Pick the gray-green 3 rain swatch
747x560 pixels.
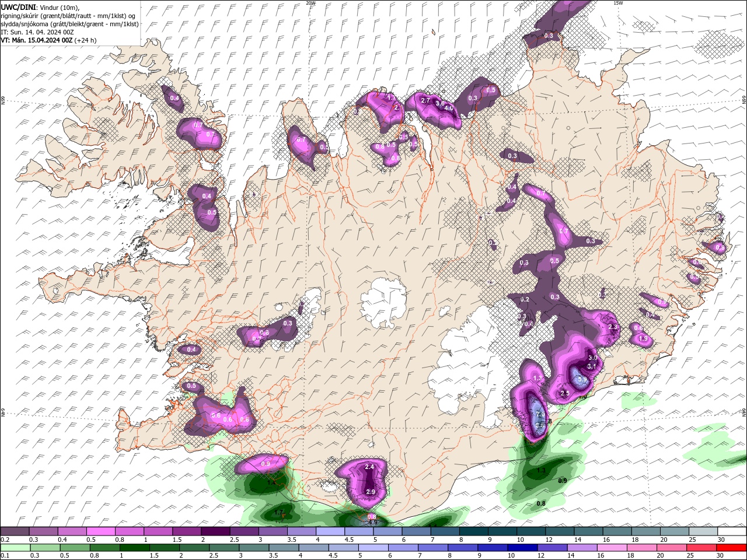coord(254,548)
